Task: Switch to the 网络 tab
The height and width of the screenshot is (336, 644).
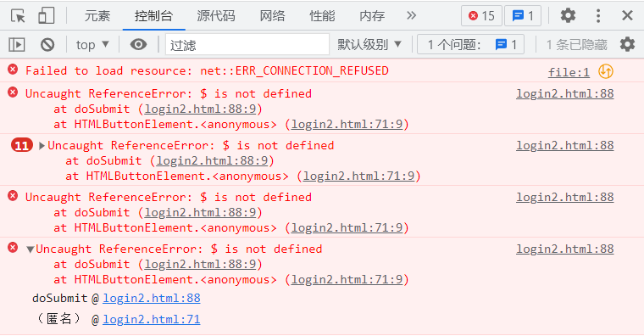Action: [272, 15]
